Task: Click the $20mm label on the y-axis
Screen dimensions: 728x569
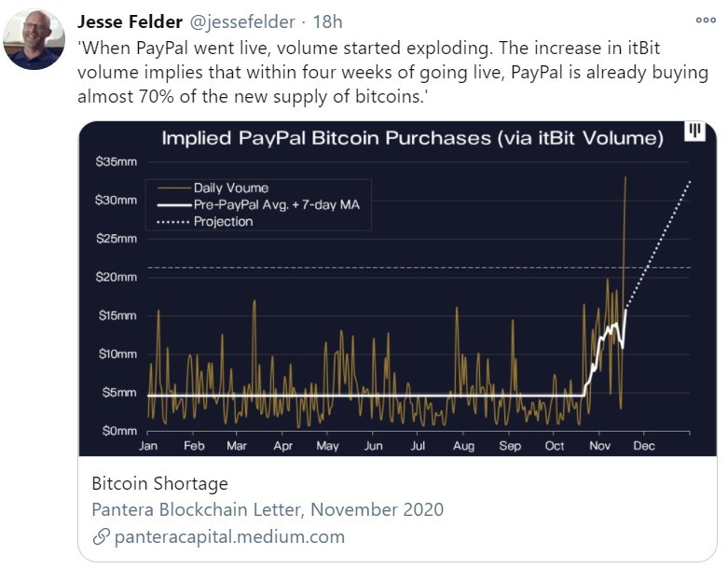Action: point(117,277)
